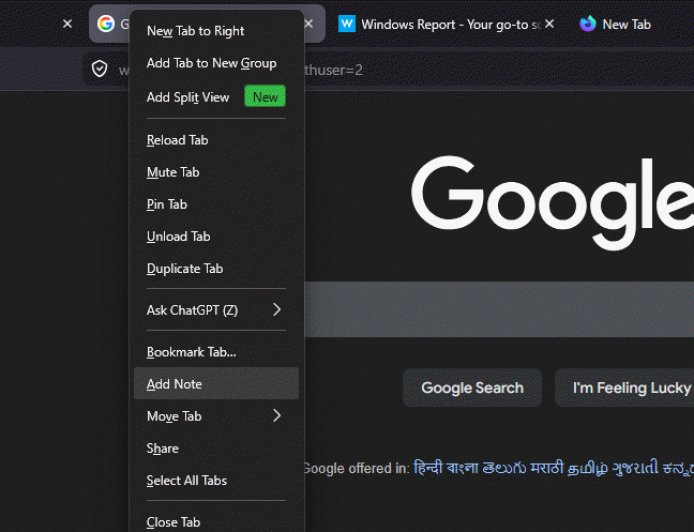This screenshot has width=694, height=532.
Task: Click the green New badge
Action: pos(265,96)
